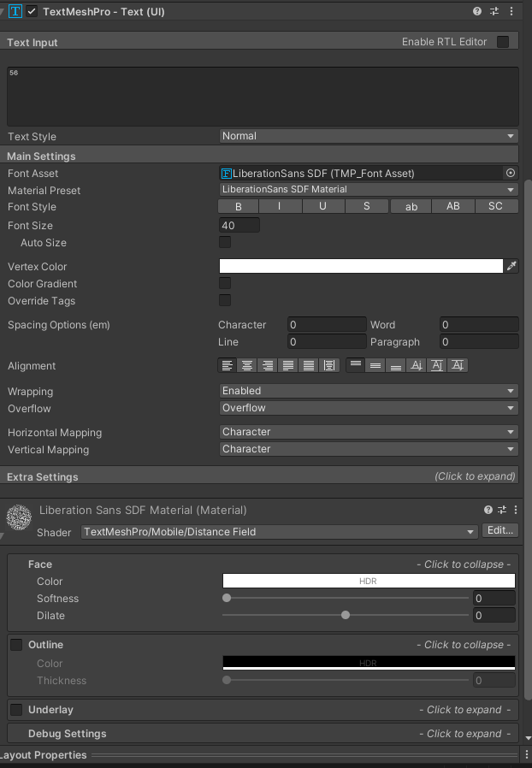Open the Overflow mode dropdown
Viewport: 532px width, 768px height.
369,408
